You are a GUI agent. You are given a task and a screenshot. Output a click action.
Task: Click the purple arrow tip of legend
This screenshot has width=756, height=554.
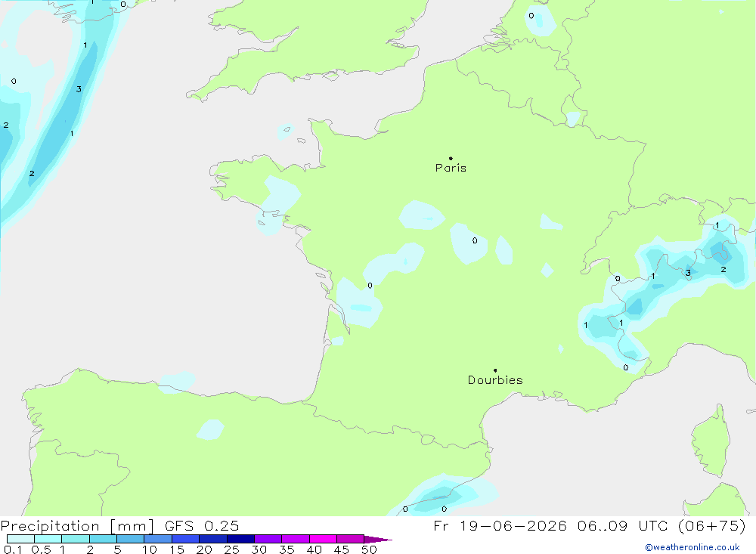coord(378,539)
